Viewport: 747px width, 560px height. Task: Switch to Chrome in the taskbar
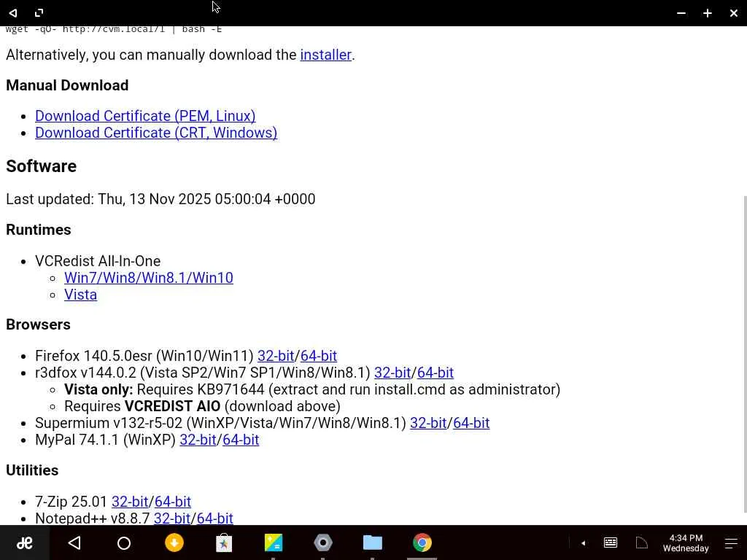click(422, 542)
